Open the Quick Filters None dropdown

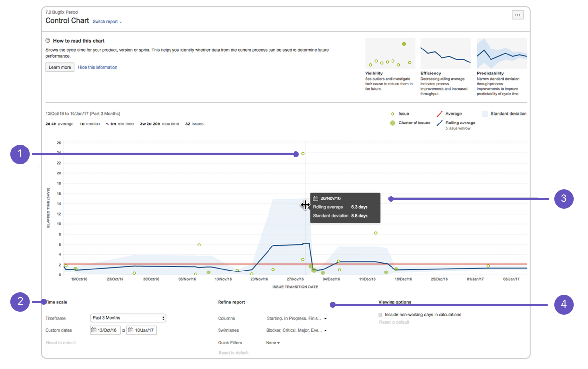tap(273, 343)
